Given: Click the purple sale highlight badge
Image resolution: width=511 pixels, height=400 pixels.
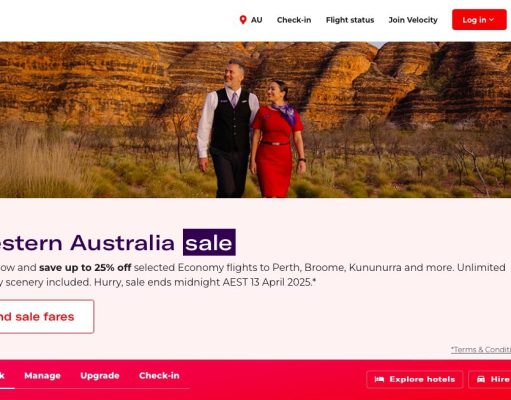Looking at the screenshot, I should 209,242.
